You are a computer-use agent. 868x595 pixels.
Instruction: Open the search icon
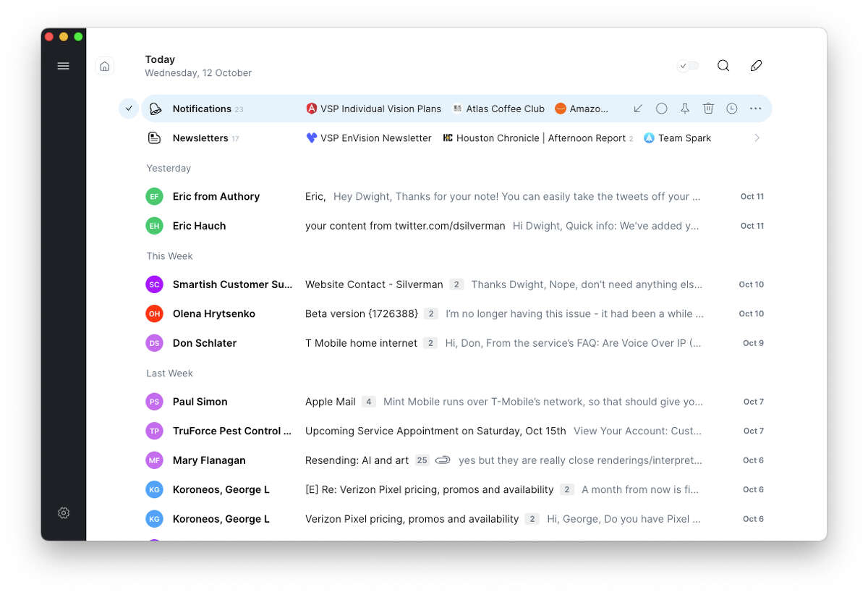(x=723, y=65)
